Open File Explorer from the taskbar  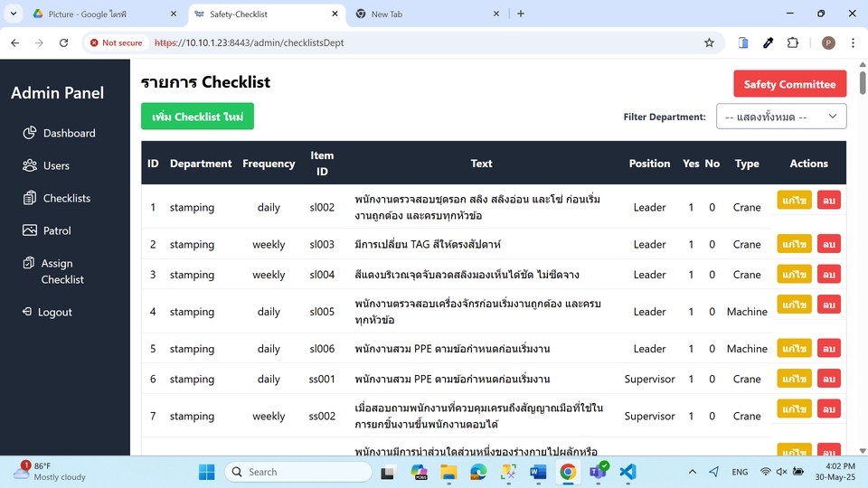pyautogui.click(x=448, y=472)
